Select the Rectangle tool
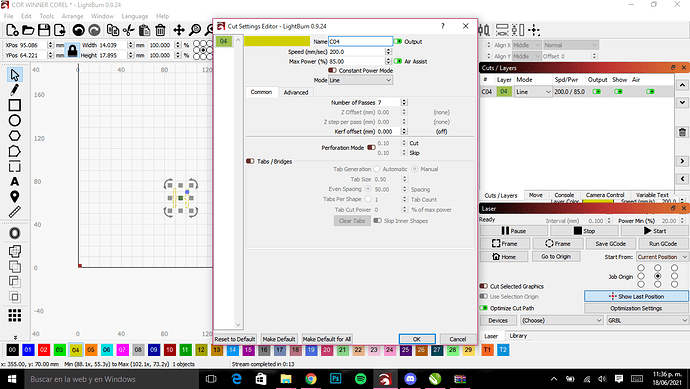Screen dimensions: 690x389 [x=15, y=105]
